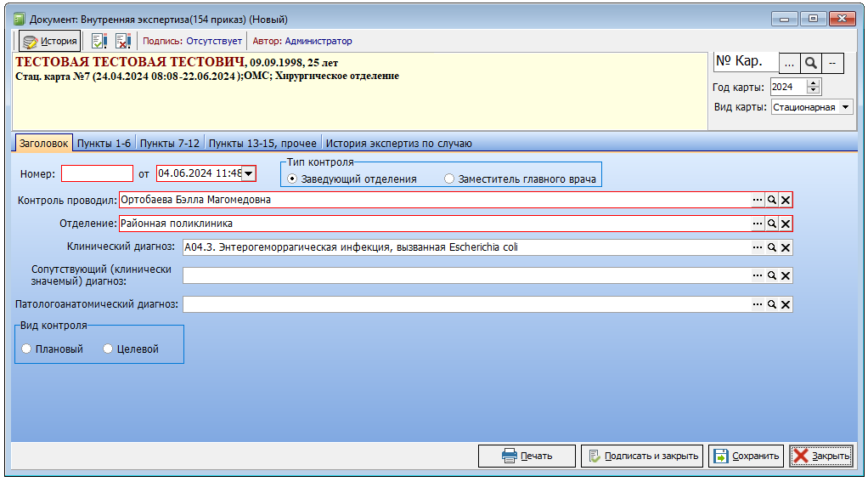Open 'История экспертиз по случаю' tab
Screen dimensions: 868x482
click(398, 144)
